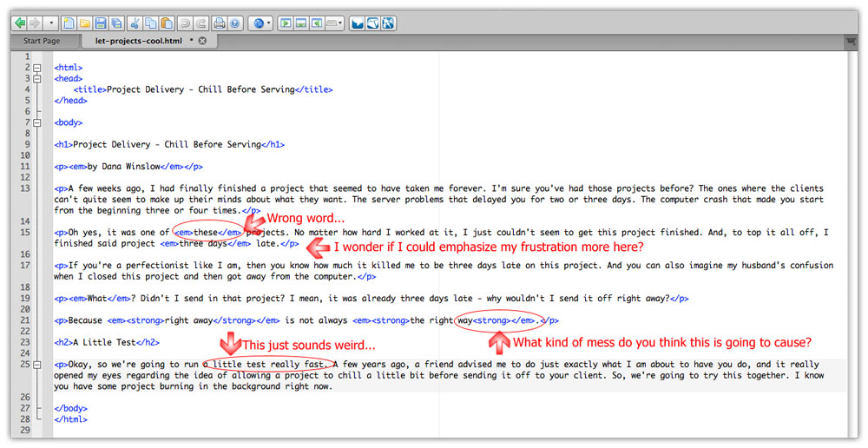Collapse the head fold marker on line 3
This screenshot has height=448, width=868.
point(38,78)
